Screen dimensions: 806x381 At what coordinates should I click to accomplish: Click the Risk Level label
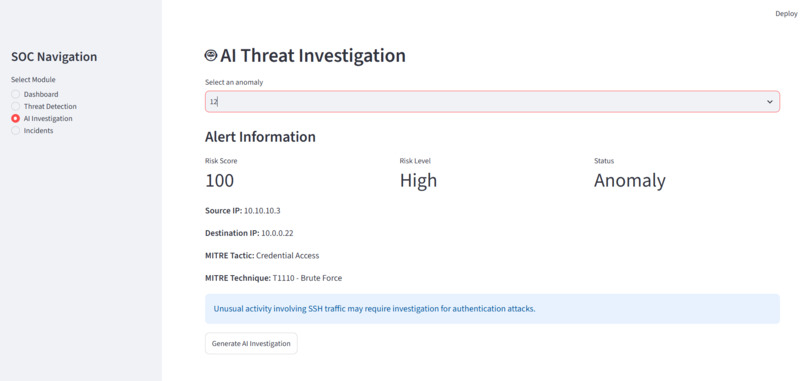(x=415, y=161)
